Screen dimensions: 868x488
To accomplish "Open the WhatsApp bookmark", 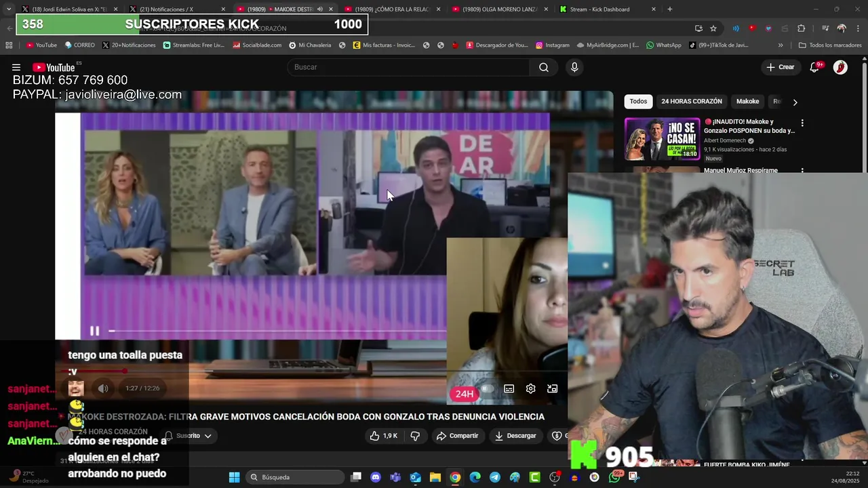I will coord(664,45).
